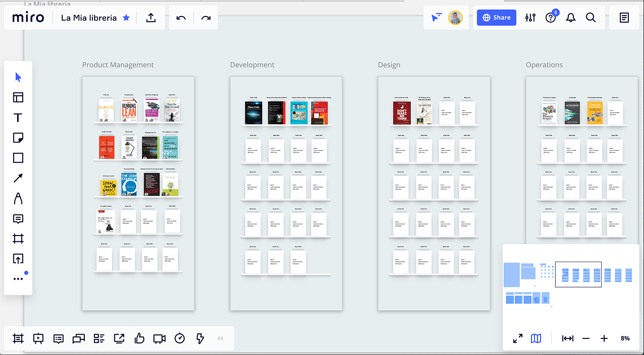The image size is (644, 355).
Task: Select the Sticky note tool
Action: [x=18, y=137]
